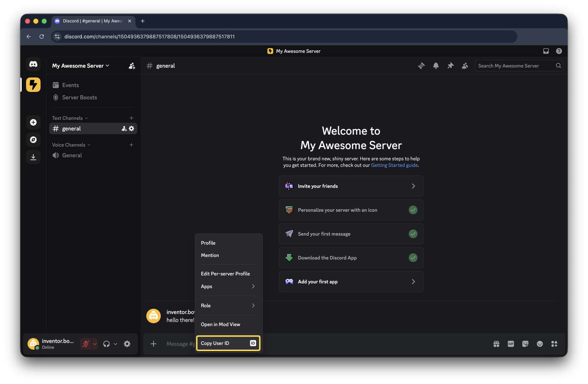This screenshot has width=588, height=384.
Task: Edit general channel settings gear
Action: tap(131, 128)
